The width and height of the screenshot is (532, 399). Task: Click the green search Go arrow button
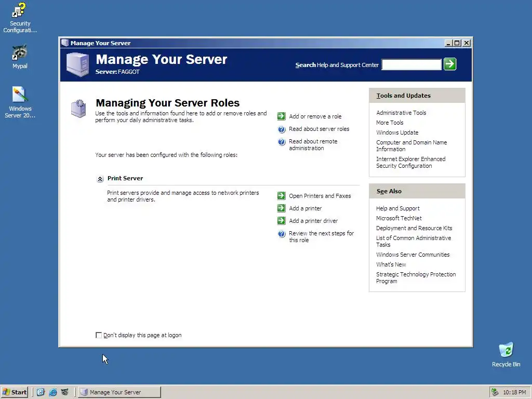tap(450, 64)
